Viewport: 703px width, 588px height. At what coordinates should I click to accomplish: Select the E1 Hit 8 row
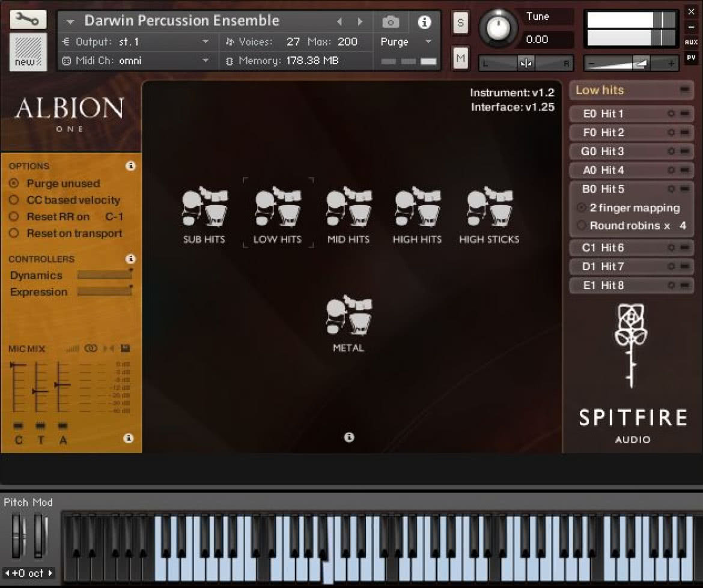coord(631,285)
